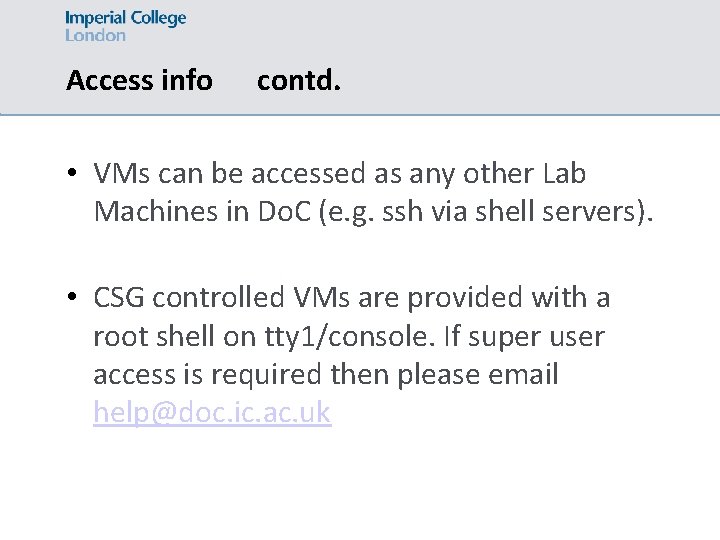Screen dimensions: 720x540
Task: Click the words please email
Action: 478,375
